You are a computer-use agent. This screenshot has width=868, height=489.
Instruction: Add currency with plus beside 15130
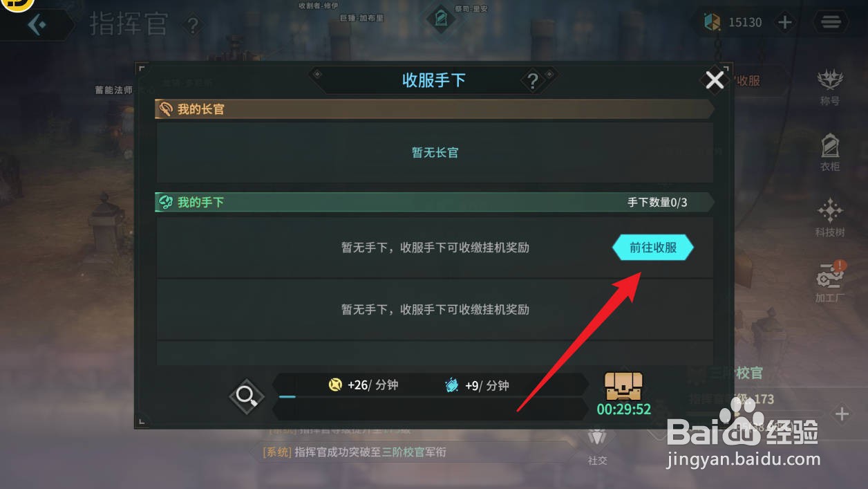coord(784,22)
